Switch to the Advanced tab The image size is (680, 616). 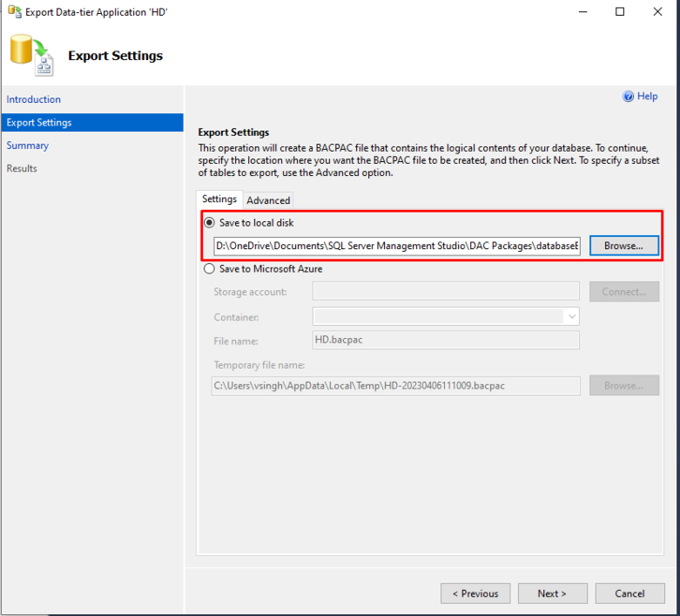pos(269,200)
